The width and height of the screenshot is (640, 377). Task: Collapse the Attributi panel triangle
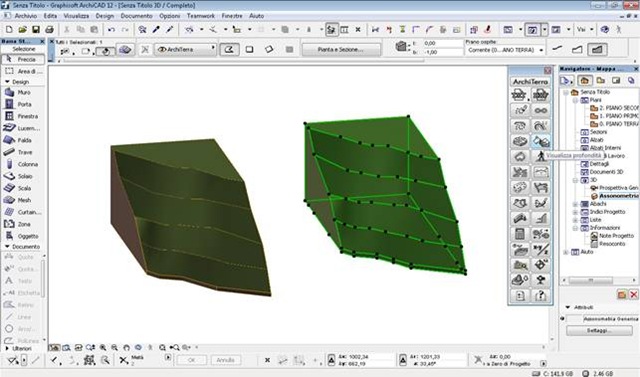pyautogui.click(x=567, y=307)
